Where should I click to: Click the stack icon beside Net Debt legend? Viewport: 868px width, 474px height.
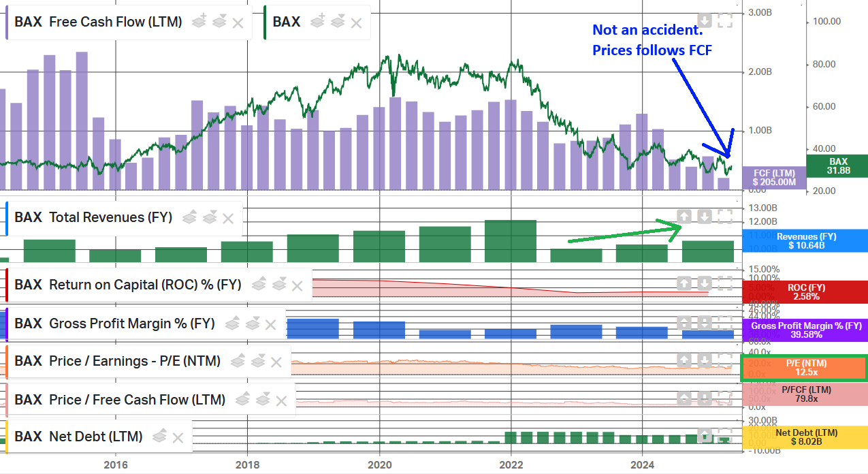click(160, 437)
